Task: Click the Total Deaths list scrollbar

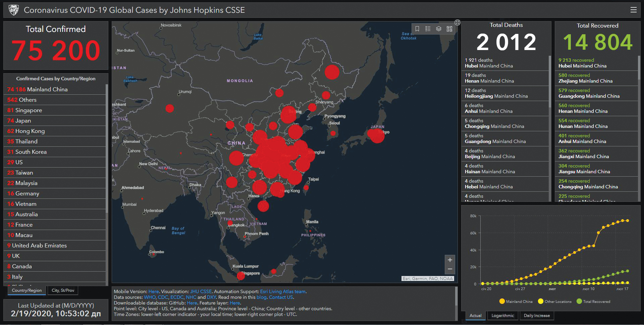Action: pyautogui.click(x=550, y=81)
